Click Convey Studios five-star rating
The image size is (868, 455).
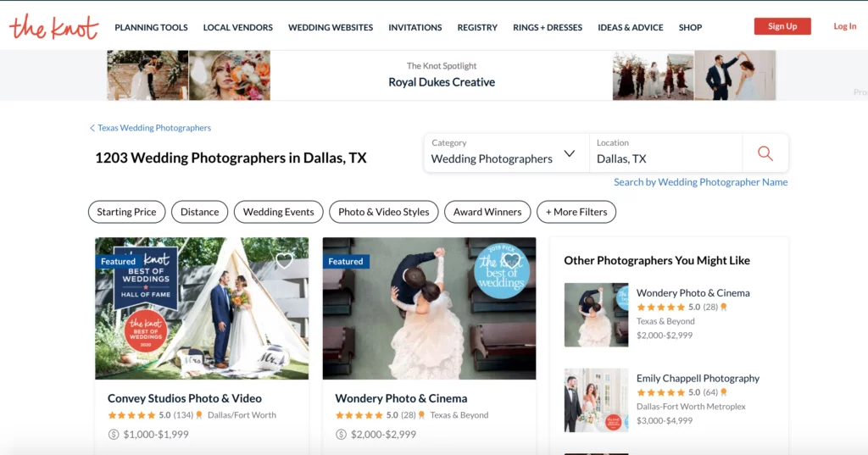pos(131,415)
